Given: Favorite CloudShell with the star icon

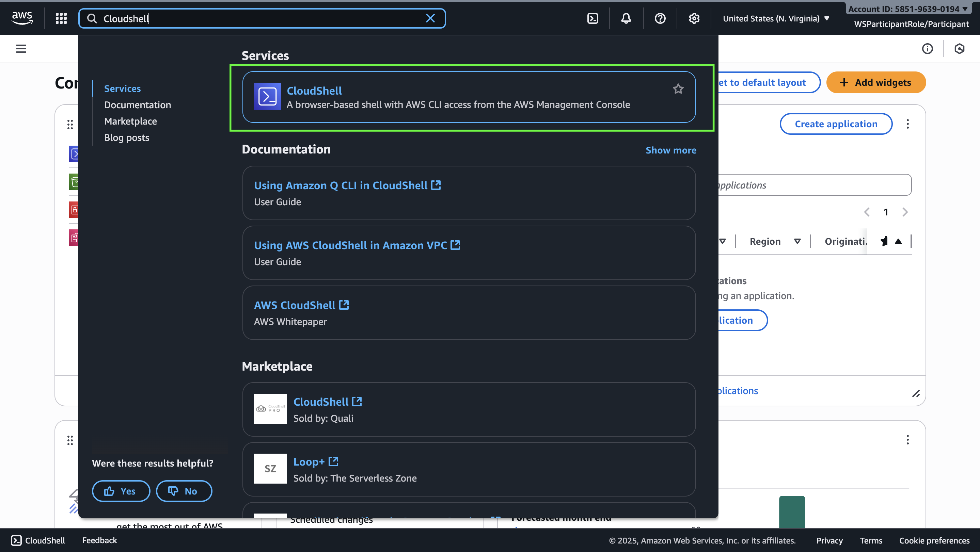Looking at the screenshot, I should coord(678,89).
